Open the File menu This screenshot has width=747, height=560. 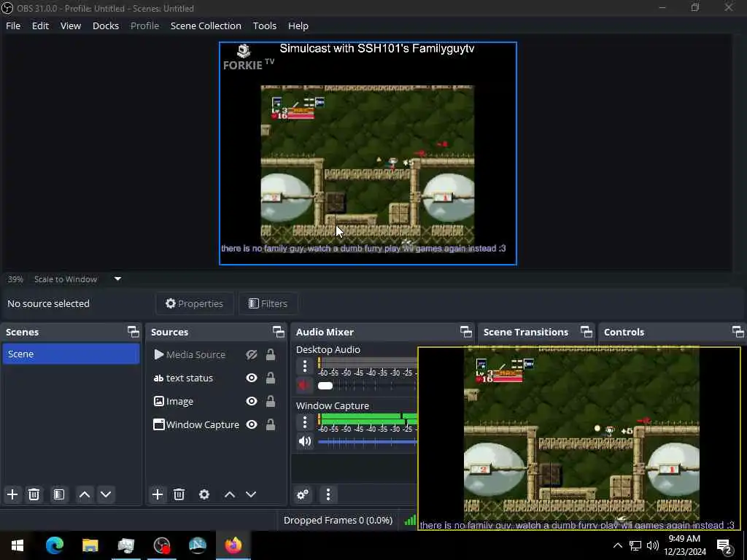[x=13, y=26]
